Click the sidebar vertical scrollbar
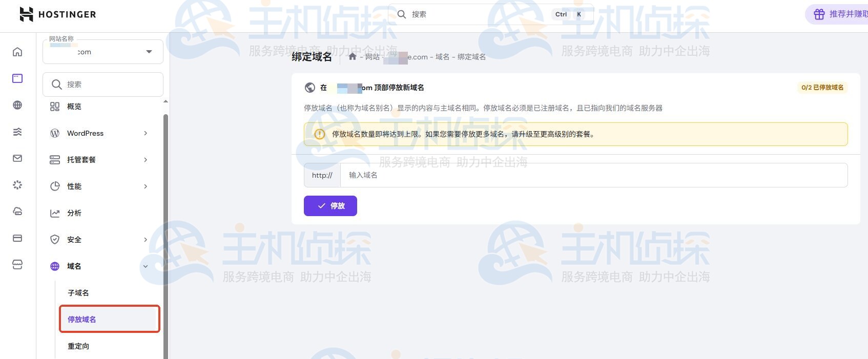 [166, 236]
